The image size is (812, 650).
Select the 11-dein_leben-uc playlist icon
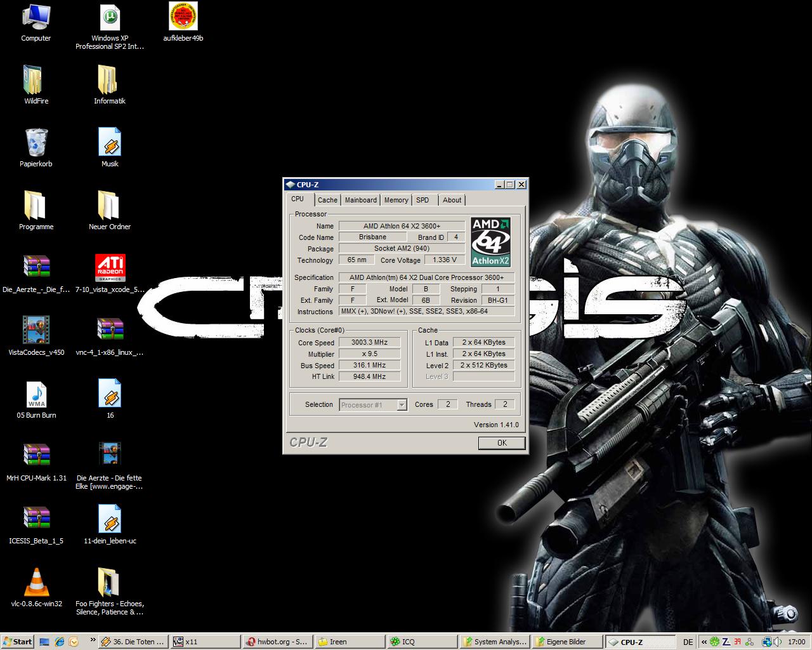pyautogui.click(x=110, y=525)
